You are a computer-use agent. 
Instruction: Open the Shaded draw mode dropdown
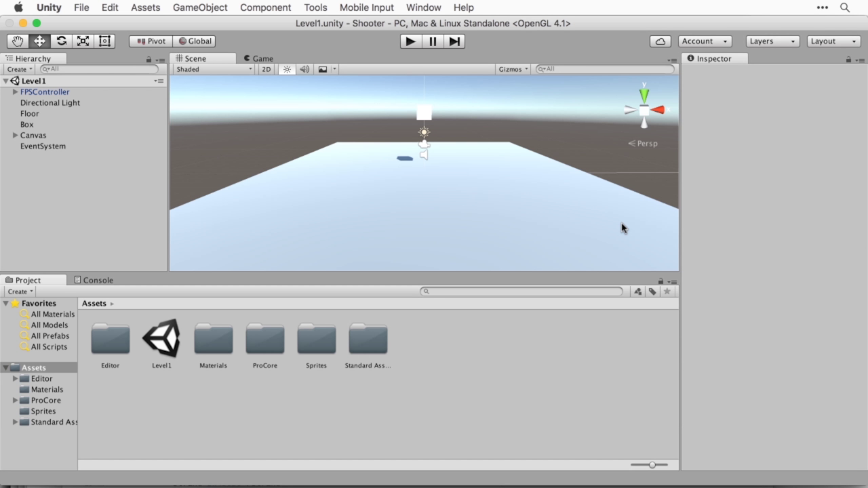214,69
